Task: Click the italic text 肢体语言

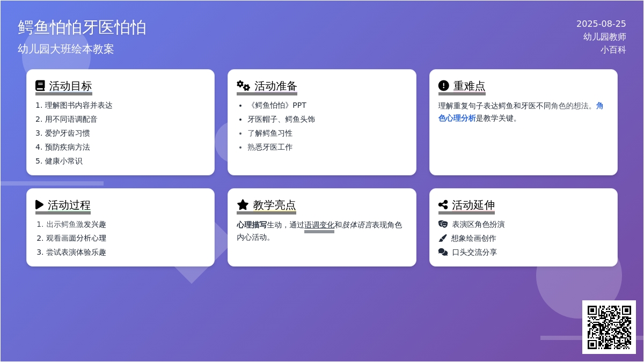Action: tap(357, 225)
